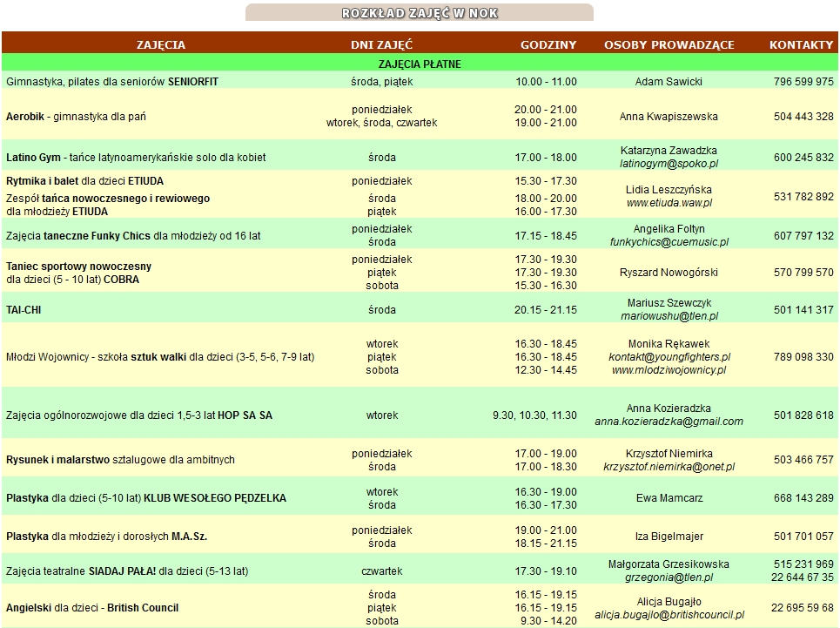This screenshot has width=840, height=628.
Task: Click the Latino Gym class name
Action: 33,158
